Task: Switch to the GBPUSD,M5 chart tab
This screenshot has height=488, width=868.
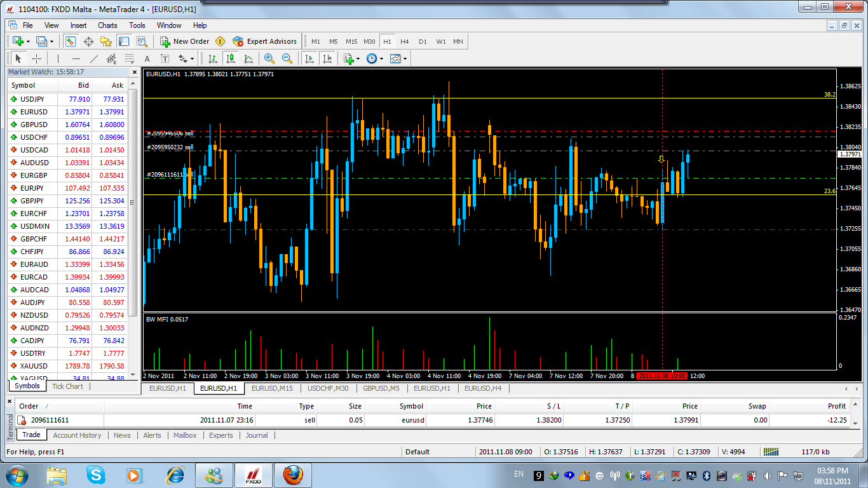Action: pos(381,388)
